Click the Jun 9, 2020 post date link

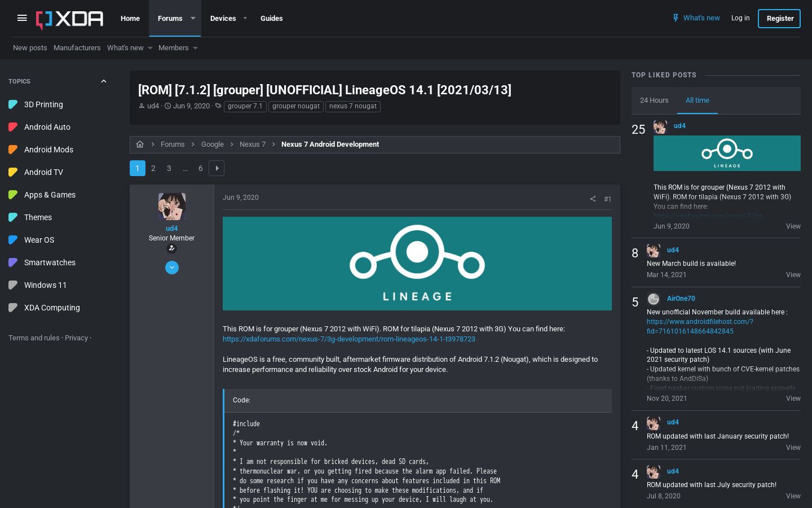coord(241,198)
